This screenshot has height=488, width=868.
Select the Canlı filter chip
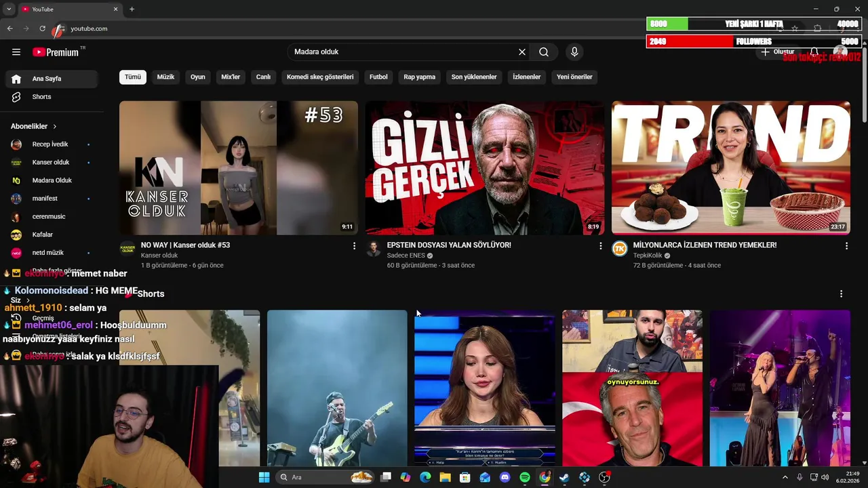coord(263,77)
